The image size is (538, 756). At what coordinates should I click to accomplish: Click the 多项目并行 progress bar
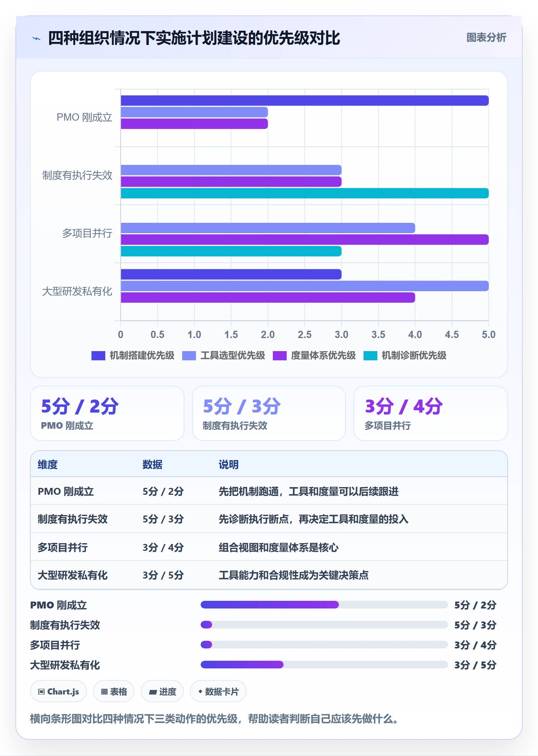coord(324,645)
